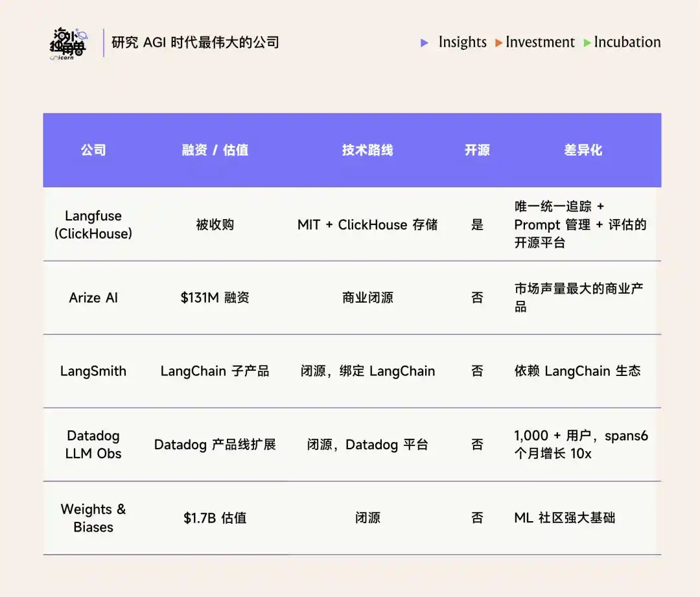Click the 否 cell in the Arize AI row

click(477, 298)
